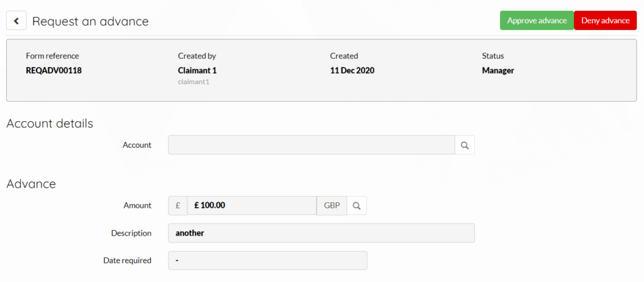644x282 pixels.
Task: Open the Account lookup magnifier icon
Action: pyautogui.click(x=465, y=145)
